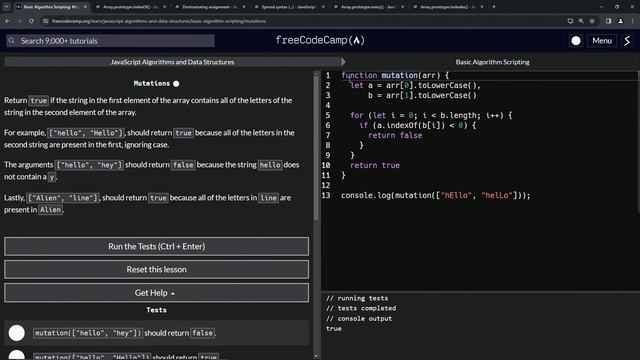
Task: Run the Tests button
Action: tap(156, 247)
